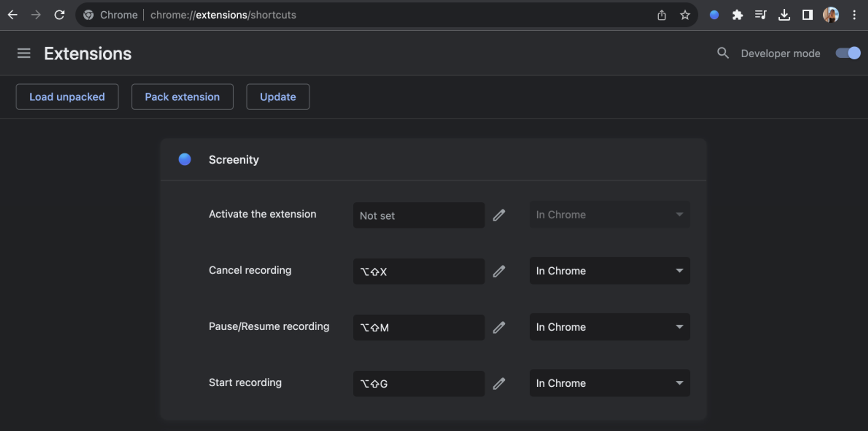The width and height of the screenshot is (868, 431).
Task: Edit shortcut for Activate the extension
Action: point(499,215)
